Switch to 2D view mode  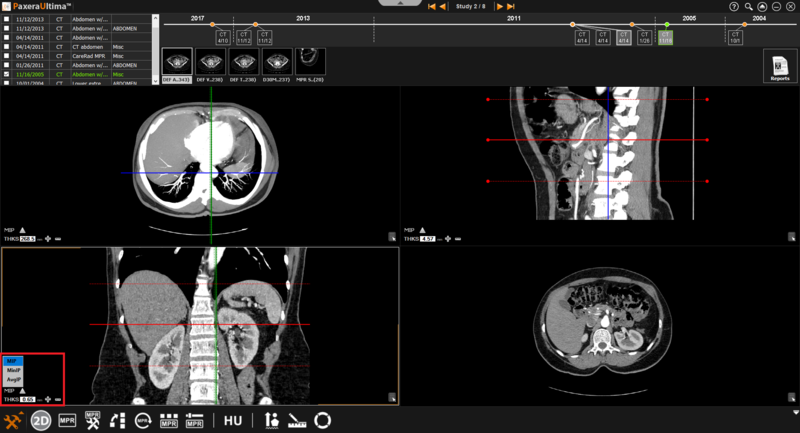(41, 420)
